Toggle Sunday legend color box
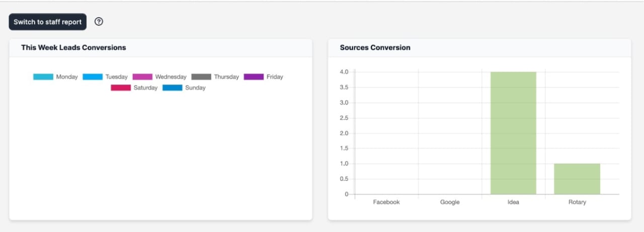The width and height of the screenshot is (644, 232). tap(173, 88)
